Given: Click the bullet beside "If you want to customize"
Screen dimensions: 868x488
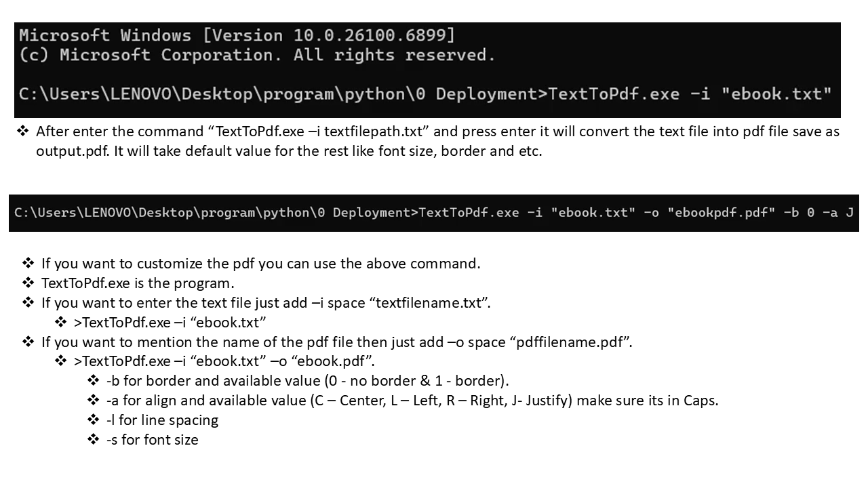Looking at the screenshot, I should coord(28,263).
